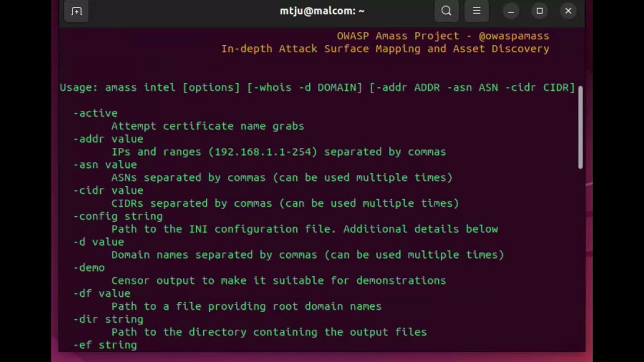Image resolution: width=644 pixels, height=362 pixels.
Task: Click 'ASNs separated by commas' line
Action: click(x=282, y=177)
